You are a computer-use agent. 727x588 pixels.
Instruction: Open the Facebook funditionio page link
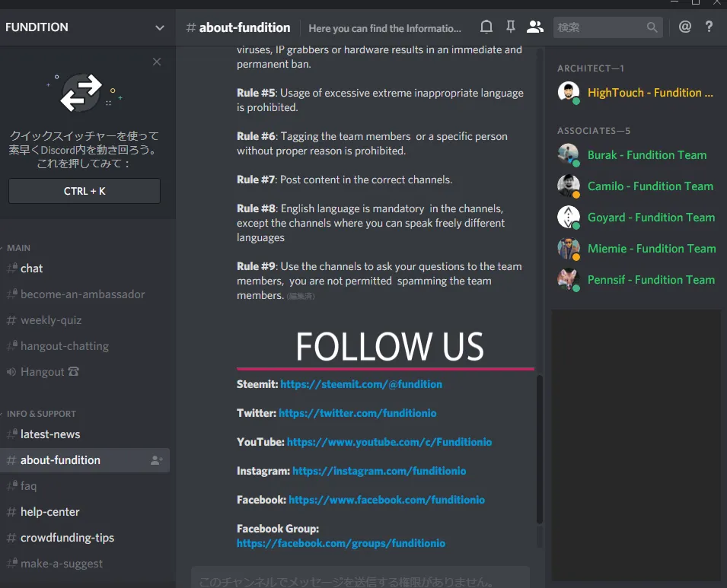tap(387, 500)
